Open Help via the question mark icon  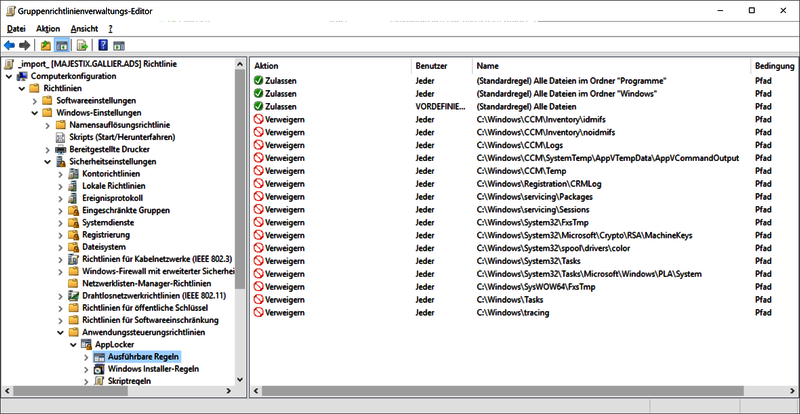coord(103,46)
